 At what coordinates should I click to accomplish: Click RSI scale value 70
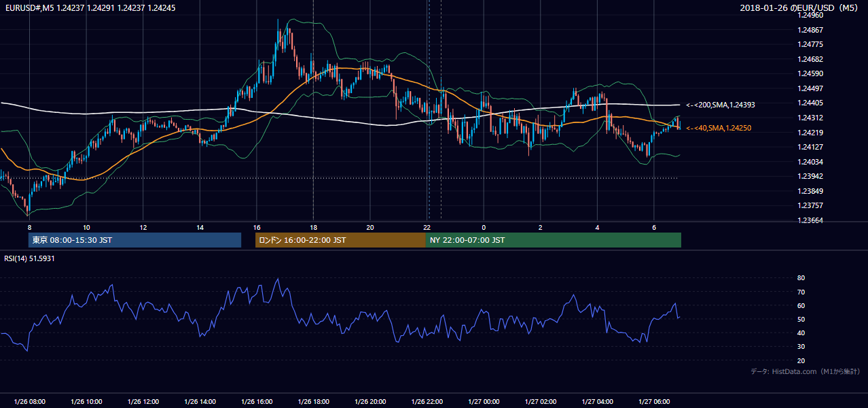coord(801,292)
